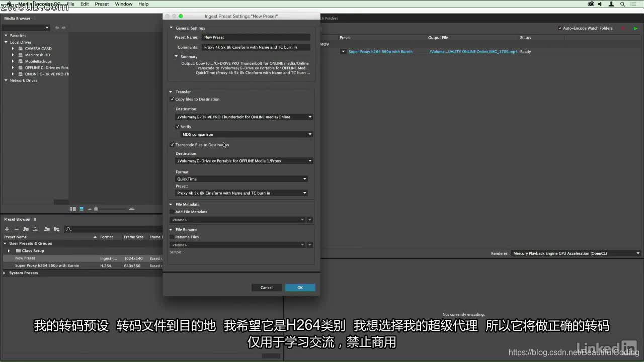644x362 pixels.
Task: Toggle the Verify checkbox
Action: click(177, 127)
